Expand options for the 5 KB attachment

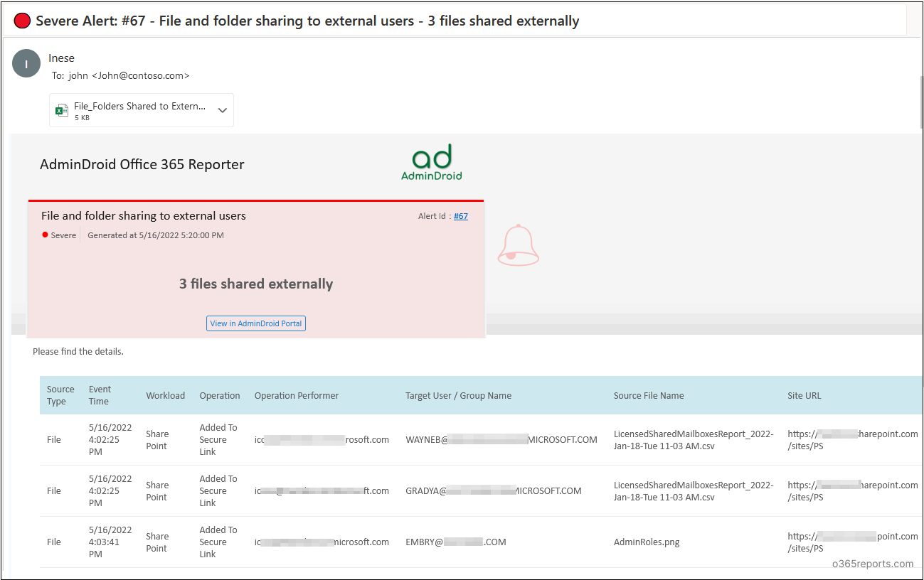[x=221, y=109]
